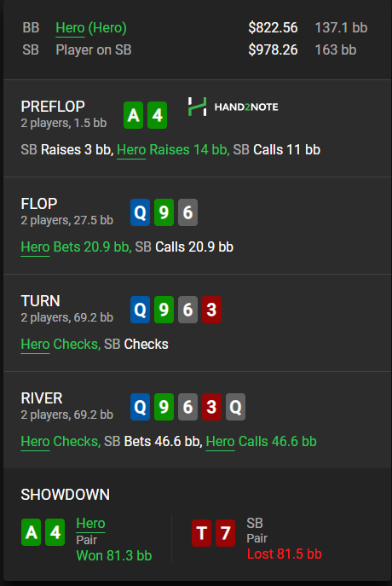This screenshot has width=392, height=586.
Task: Click the green Ace showdown card
Action: (31, 532)
